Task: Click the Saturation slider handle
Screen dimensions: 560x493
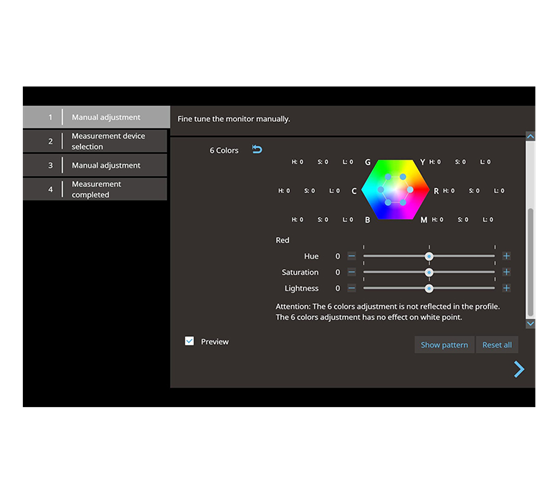Action: [x=429, y=272]
